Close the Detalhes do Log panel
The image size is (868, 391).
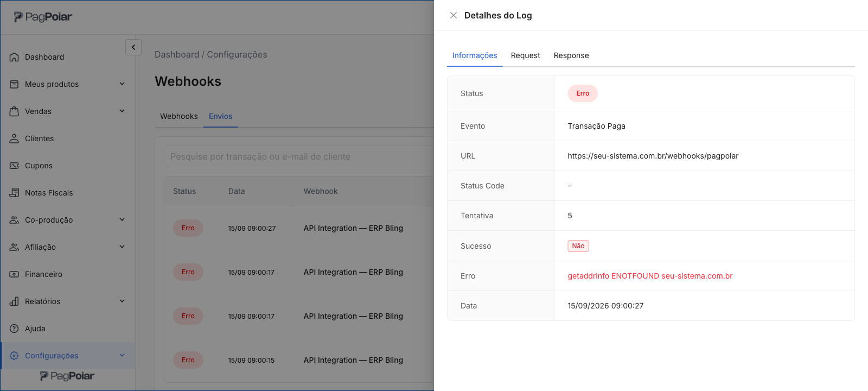pyautogui.click(x=454, y=15)
